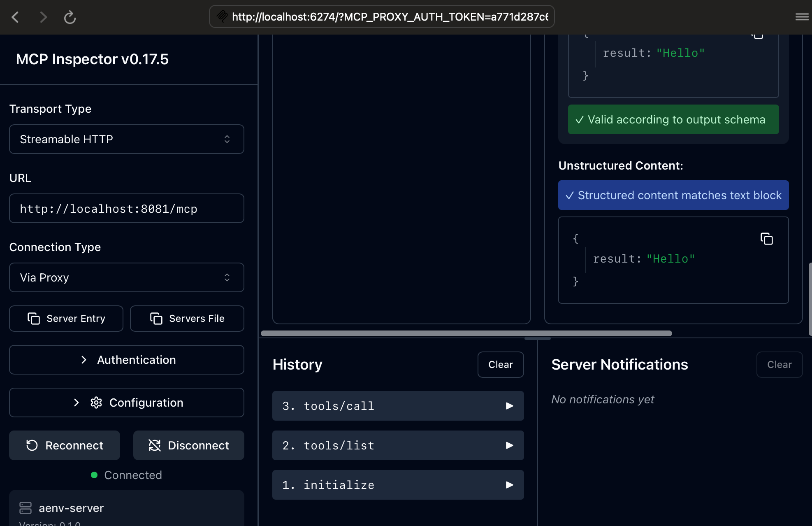Click 'Valid according to output schema' banner
The image size is (812, 526).
coord(673,119)
